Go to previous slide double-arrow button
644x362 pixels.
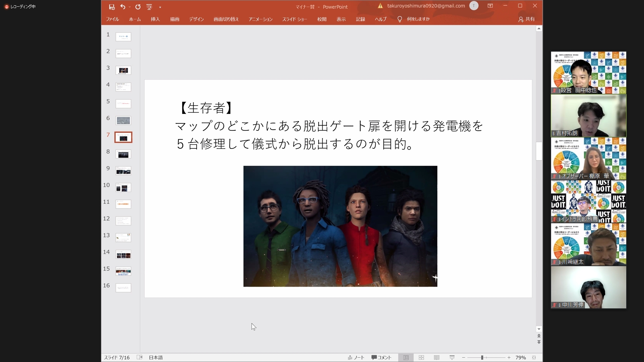tap(539, 336)
